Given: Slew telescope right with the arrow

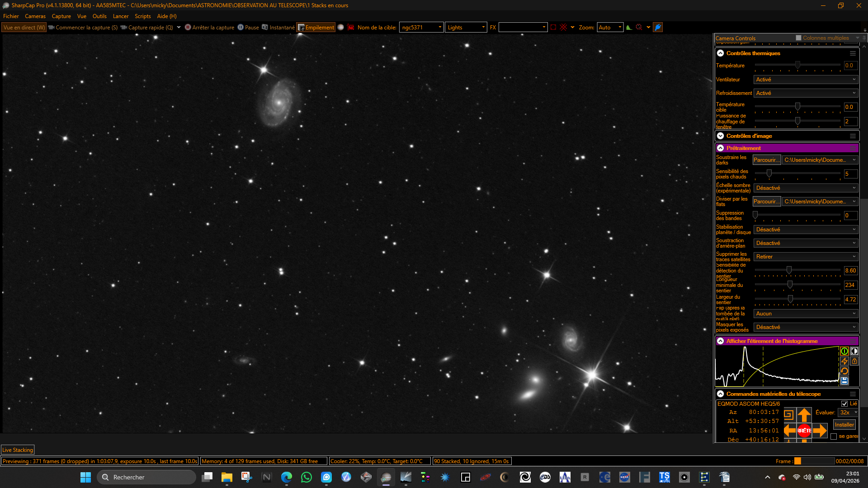Looking at the screenshot, I should (x=819, y=430).
